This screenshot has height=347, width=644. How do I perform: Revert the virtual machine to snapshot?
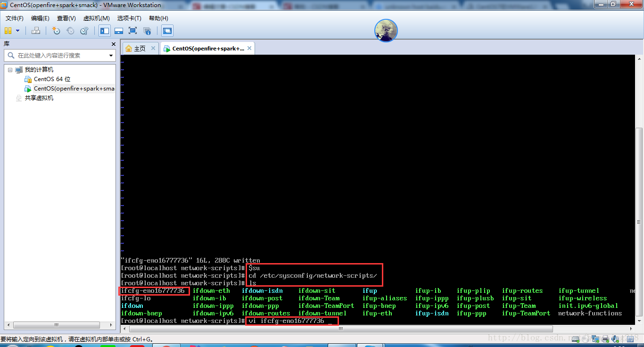point(70,31)
